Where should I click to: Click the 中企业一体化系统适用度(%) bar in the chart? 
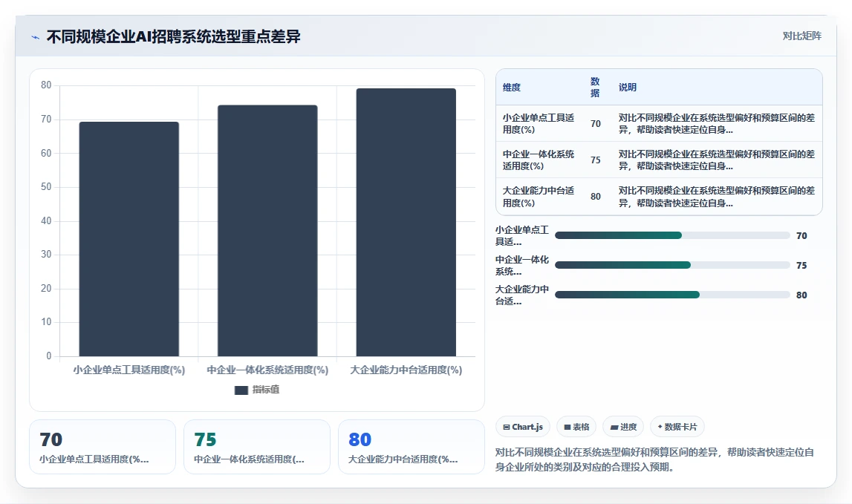click(267, 231)
